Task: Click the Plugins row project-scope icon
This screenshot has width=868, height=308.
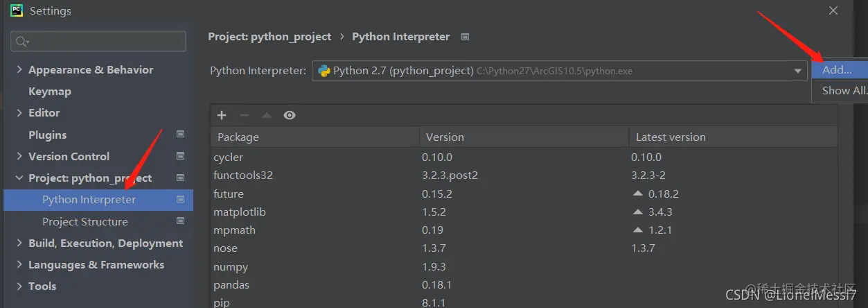Action: [180, 135]
